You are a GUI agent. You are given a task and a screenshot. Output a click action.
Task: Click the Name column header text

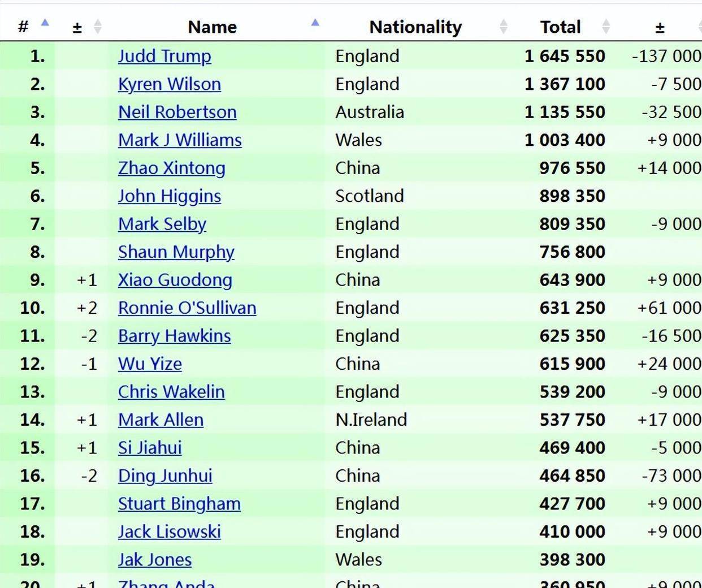pyautogui.click(x=212, y=27)
